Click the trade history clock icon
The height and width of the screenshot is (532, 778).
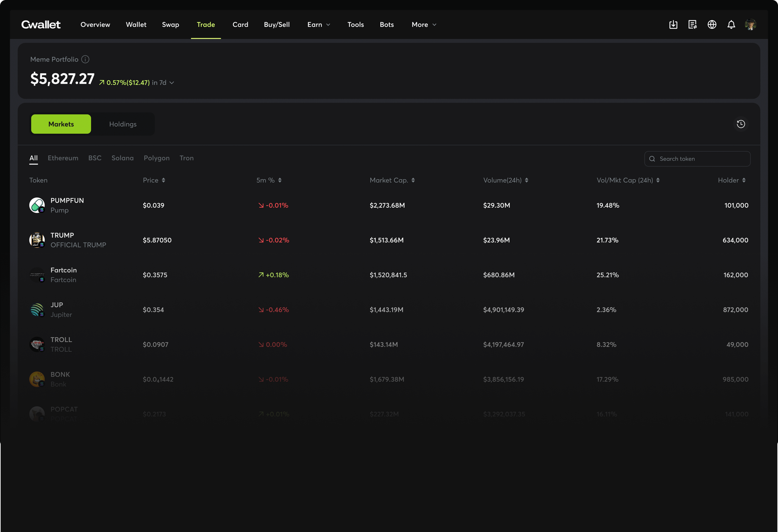(741, 124)
